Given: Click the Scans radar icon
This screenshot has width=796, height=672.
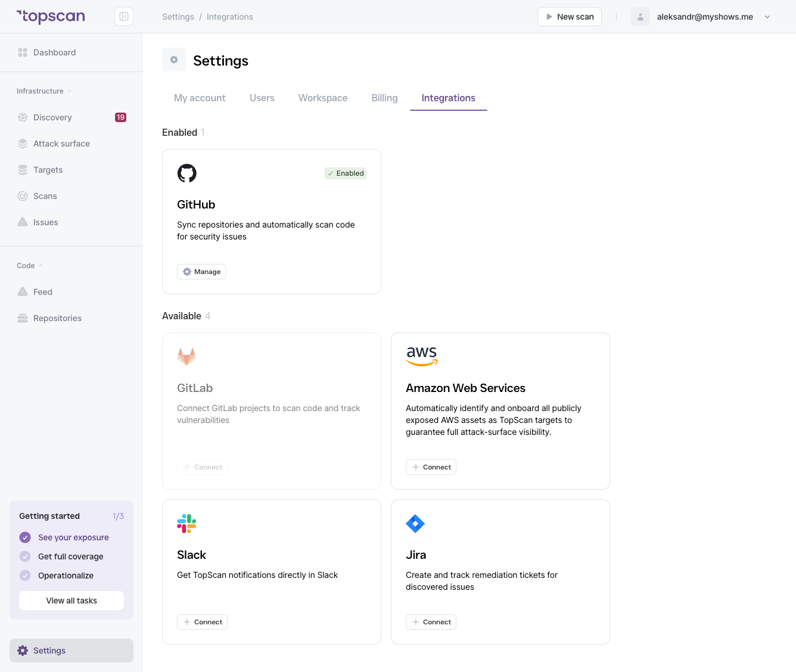Looking at the screenshot, I should coord(23,196).
